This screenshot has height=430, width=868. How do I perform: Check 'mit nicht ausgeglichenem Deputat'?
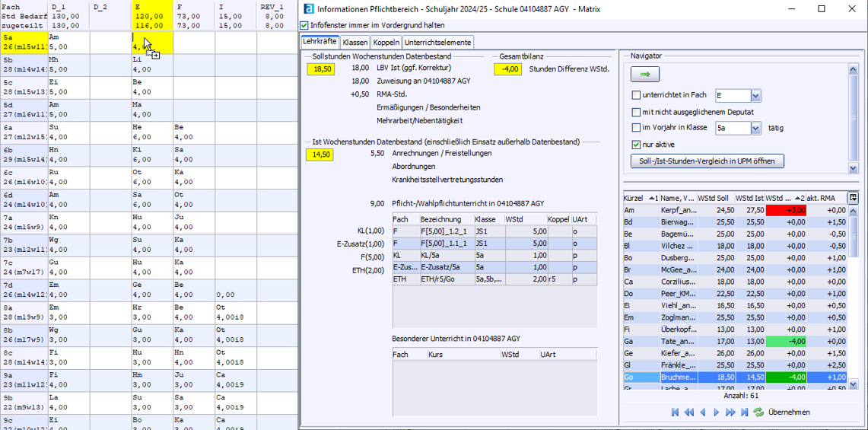coord(636,112)
